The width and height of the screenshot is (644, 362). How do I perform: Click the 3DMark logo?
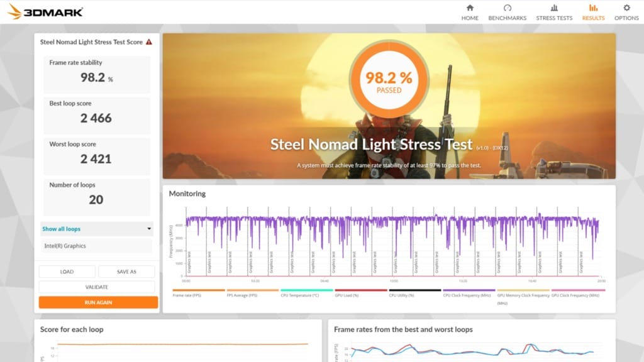[45, 11]
